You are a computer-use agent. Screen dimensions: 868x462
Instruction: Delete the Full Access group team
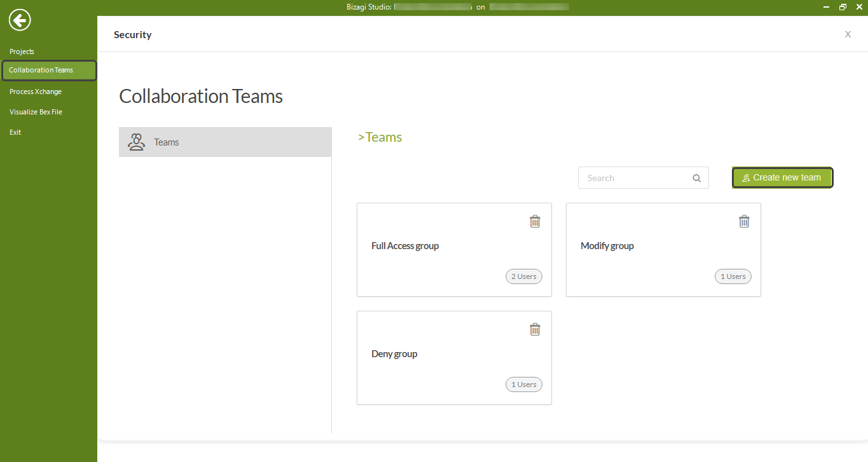pos(535,221)
